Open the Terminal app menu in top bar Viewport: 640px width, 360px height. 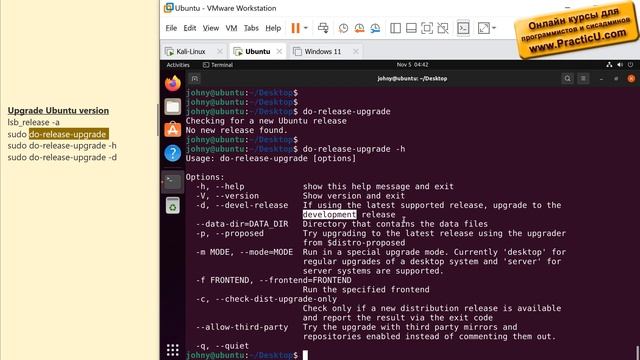tap(218, 65)
